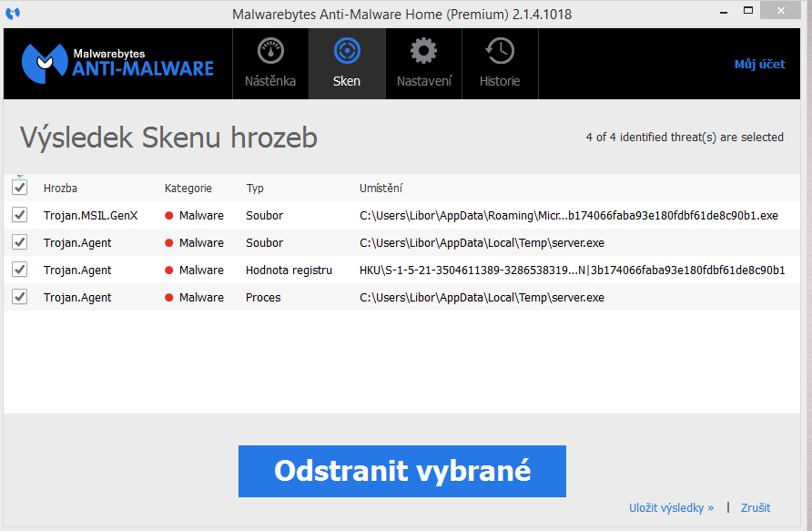Sort by Umístění column header
The image size is (812, 531).
[381, 188]
